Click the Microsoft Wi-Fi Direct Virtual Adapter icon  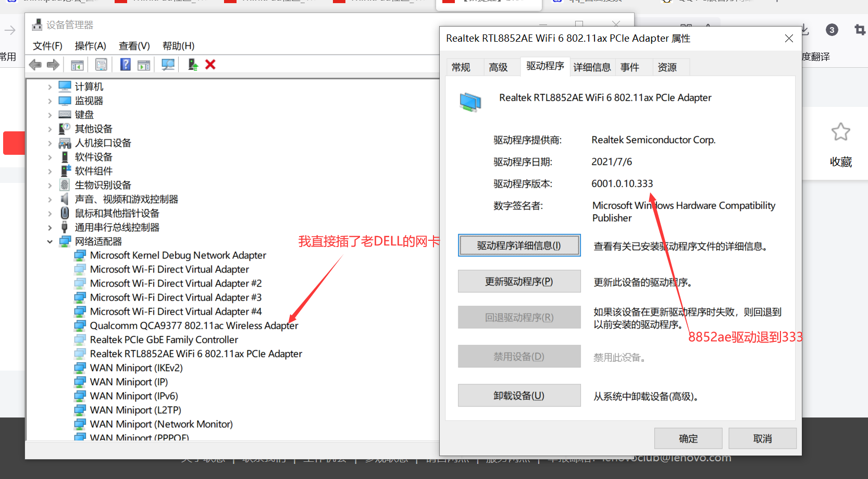pos(80,269)
